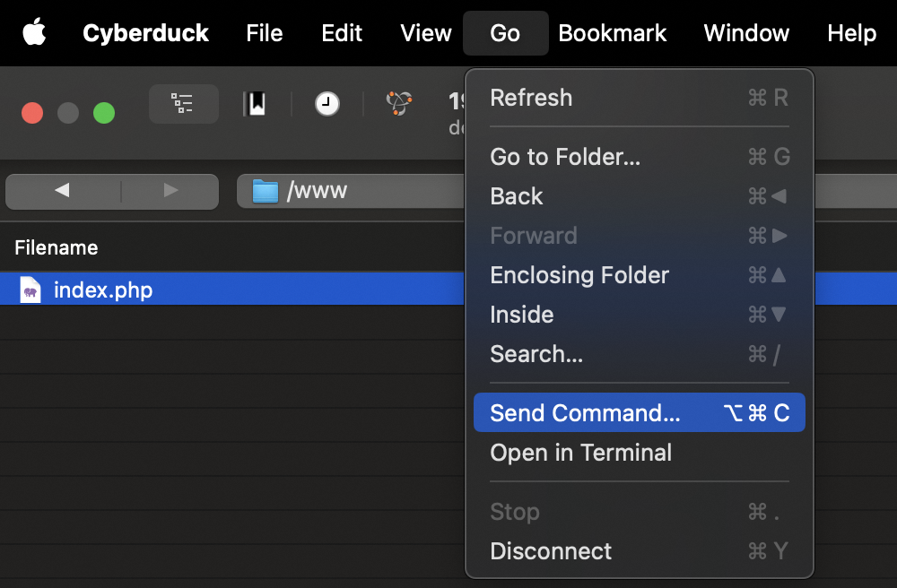Click the index.php file icon
Viewport: 897px width, 588px height.
point(30,290)
